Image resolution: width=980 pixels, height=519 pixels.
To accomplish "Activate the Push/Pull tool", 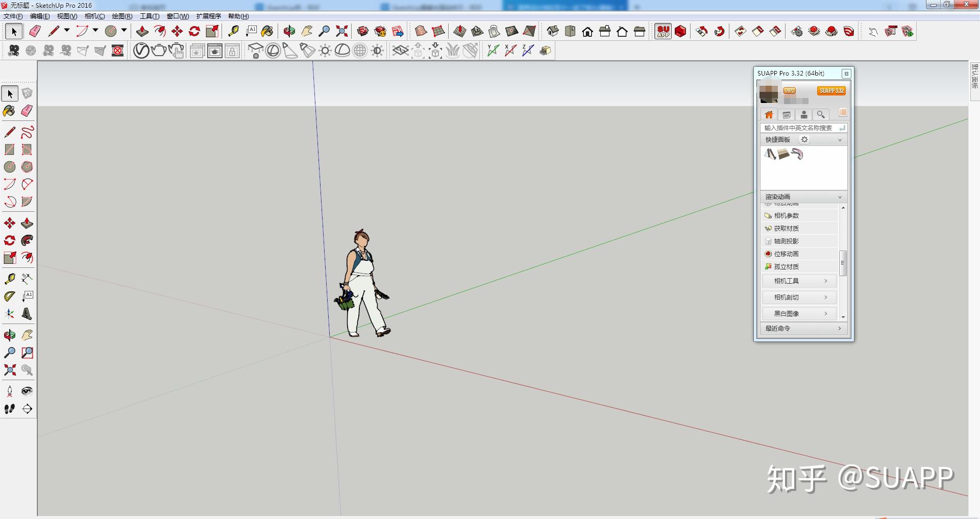I will click(x=141, y=31).
